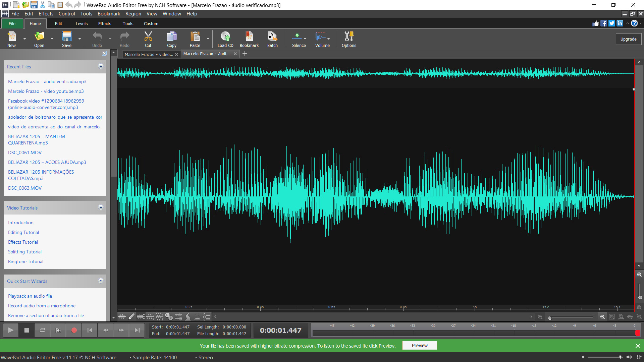
Task: Open the Region menu
Action: [x=133, y=14]
